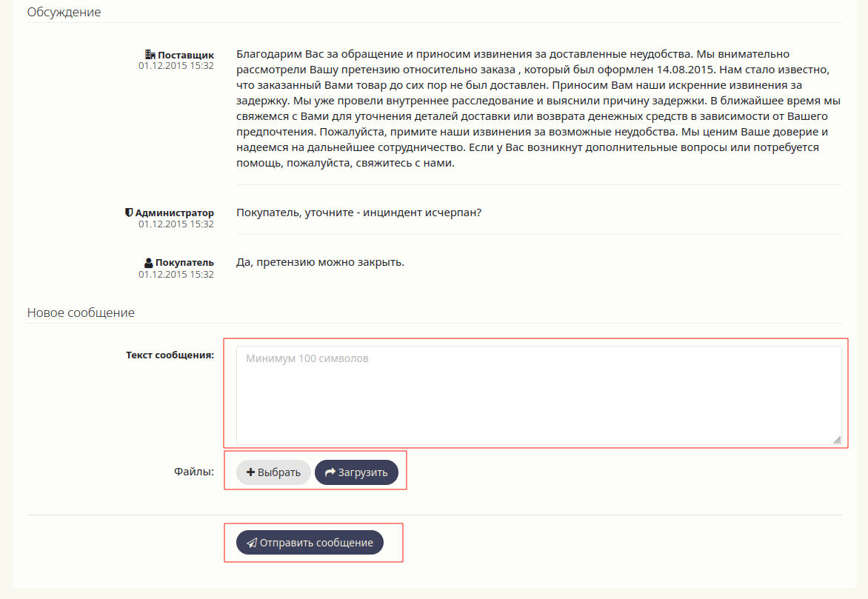The width and height of the screenshot is (868, 599).
Task: Click the plus icon on Выбрать button
Action: pos(251,472)
